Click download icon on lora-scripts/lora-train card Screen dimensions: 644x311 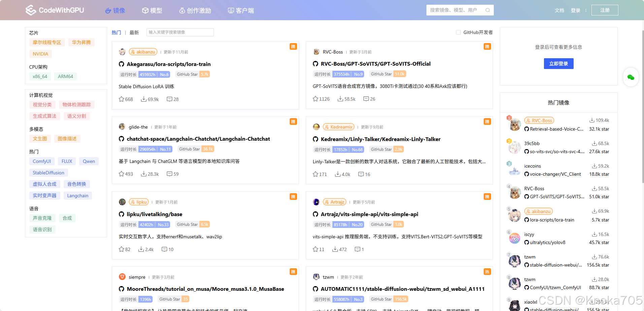click(x=143, y=99)
